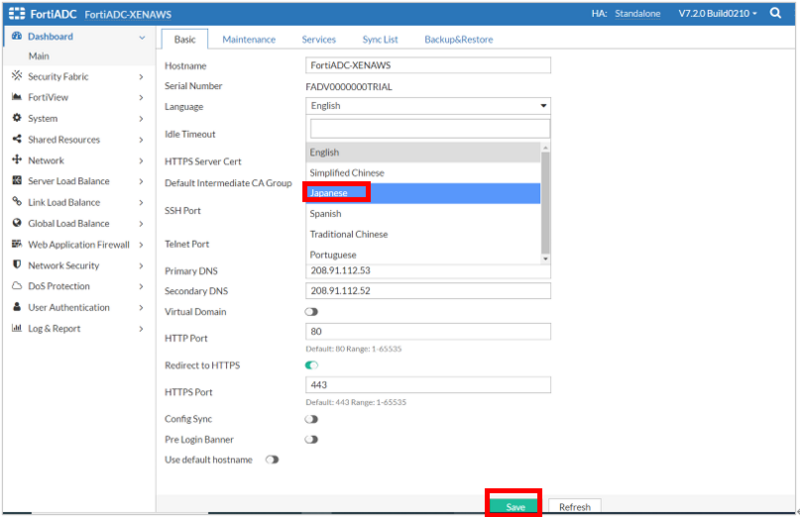Viewport: 800px width, 517px height.
Task: Click the Log & Report bar chart icon
Action: tap(17, 328)
